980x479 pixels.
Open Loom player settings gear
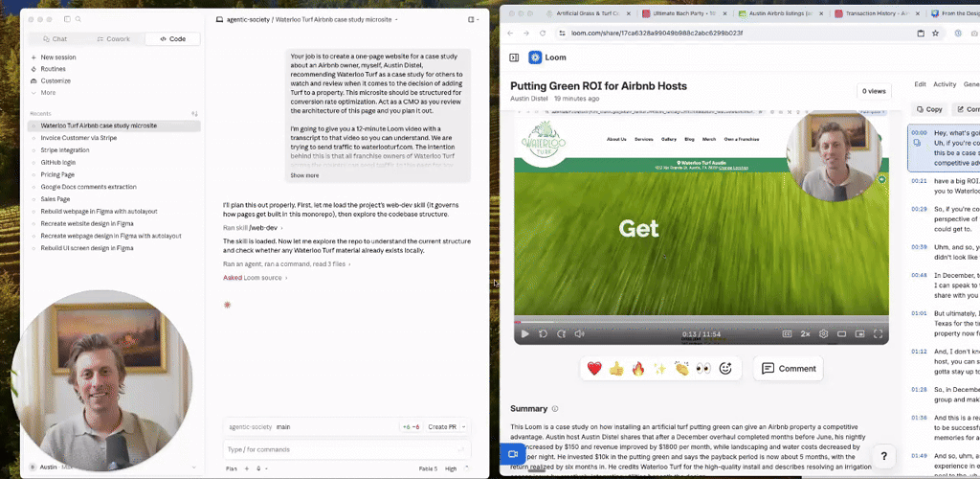click(x=824, y=334)
